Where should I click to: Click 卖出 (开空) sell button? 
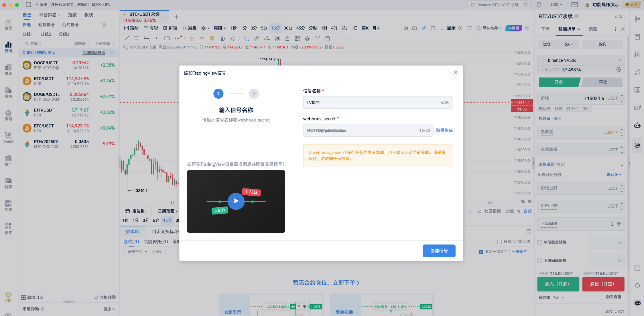603,284
